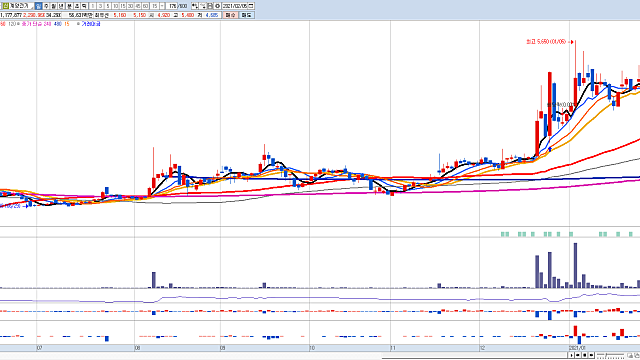640x360 pixels.
Task: Open the calendar picker beside the date
Action: pyautogui.click(x=251, y=6)
